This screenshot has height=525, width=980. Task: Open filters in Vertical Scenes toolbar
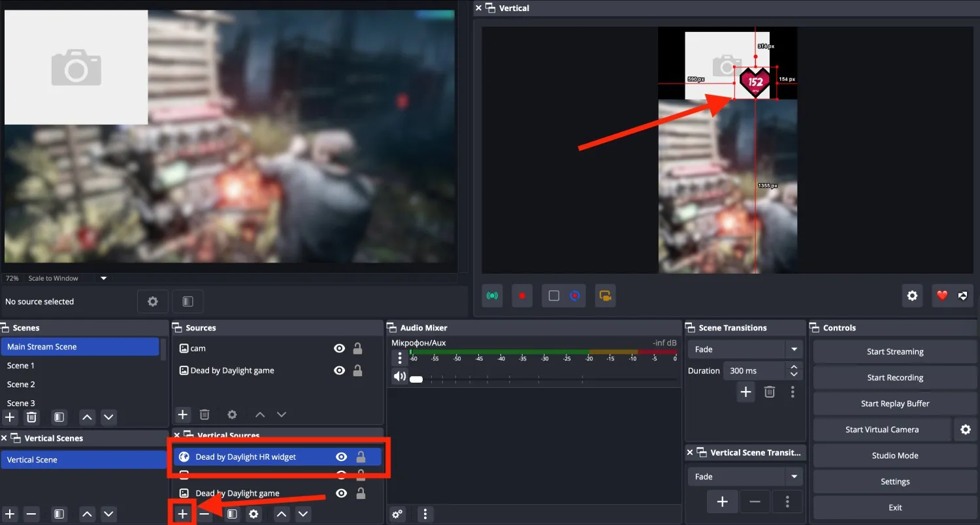(x=59, y=515)
